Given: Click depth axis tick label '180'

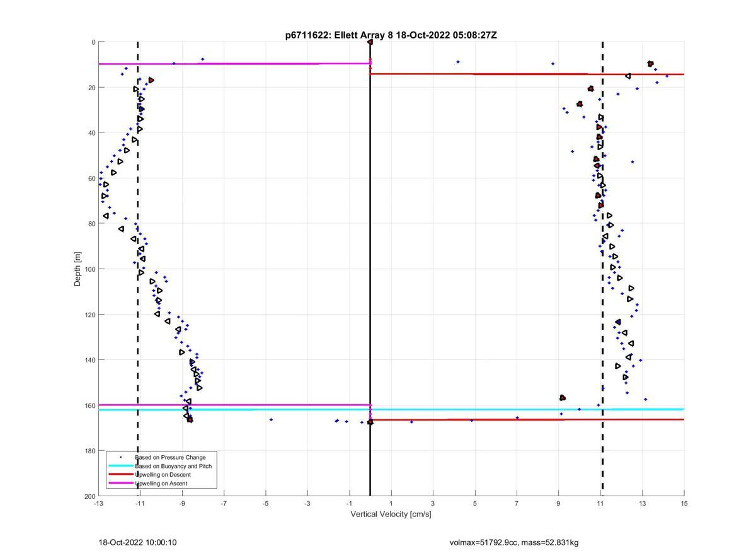Looking at the screenshot, I should tap(89, 451).
